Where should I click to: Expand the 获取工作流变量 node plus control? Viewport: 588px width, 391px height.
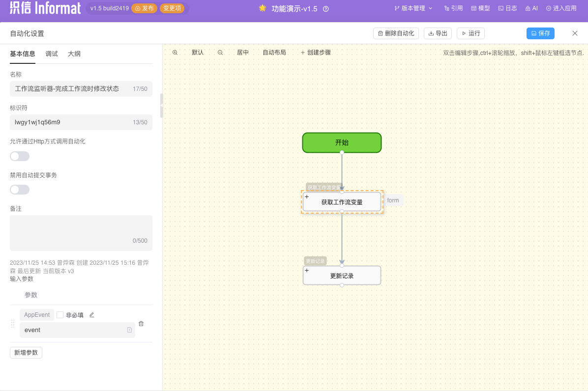point(307,196)
